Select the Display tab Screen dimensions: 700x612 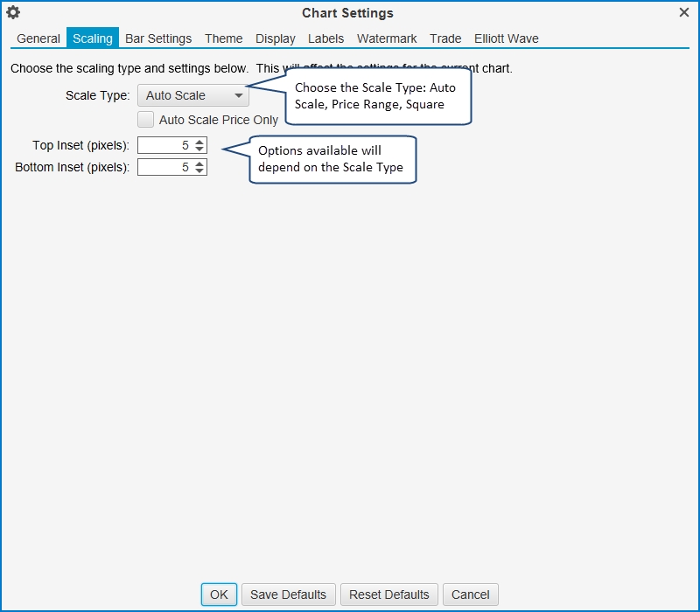pyautogui.click(x=276, y=38)
